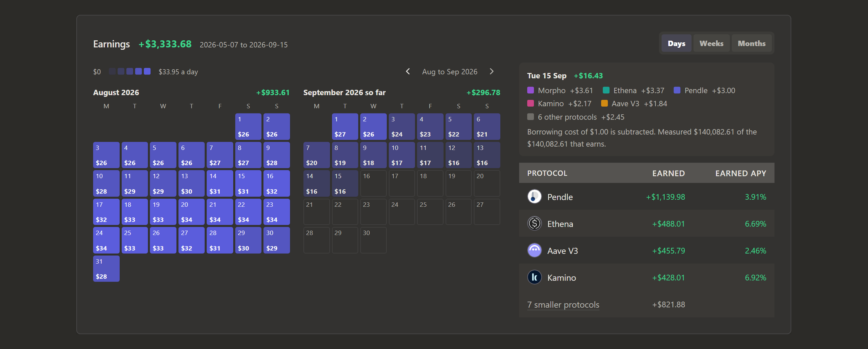
Task: Select August 13 cell showing $30
Action: pos(191,183)
